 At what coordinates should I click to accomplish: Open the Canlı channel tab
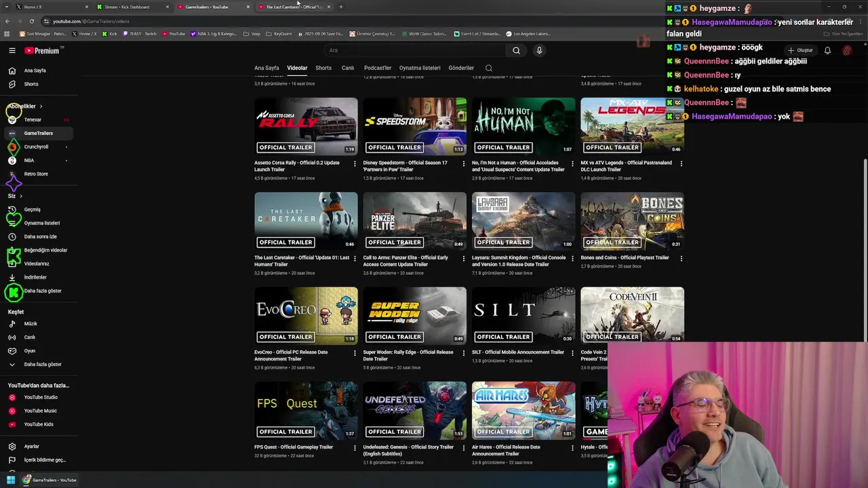click(348, 68)
